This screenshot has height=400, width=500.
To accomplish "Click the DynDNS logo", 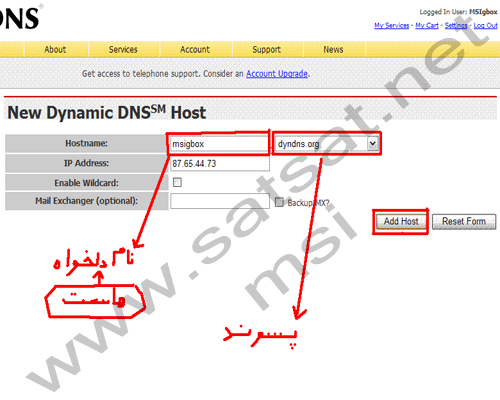I will coord(19,17).
